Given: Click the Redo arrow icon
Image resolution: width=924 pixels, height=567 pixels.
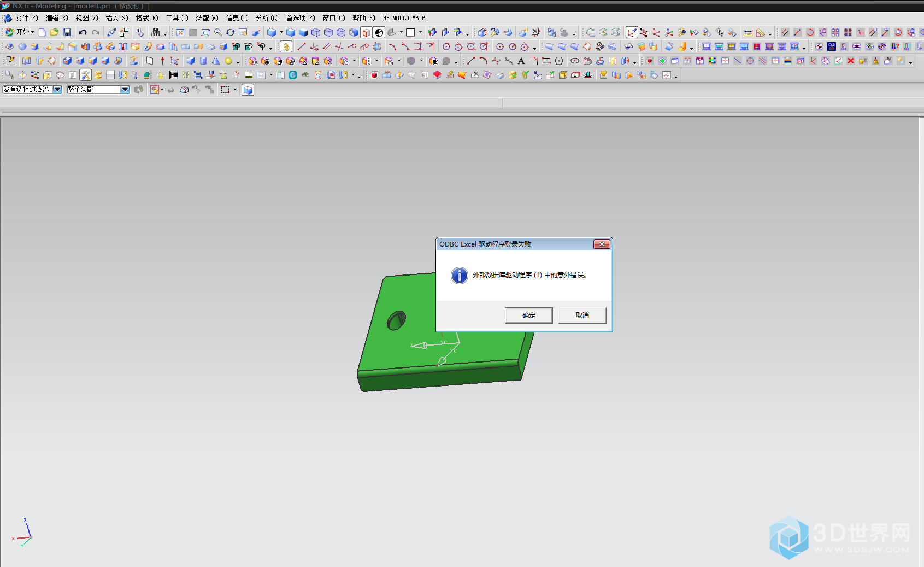Looking at the screenshot, I should pos(96,32).
